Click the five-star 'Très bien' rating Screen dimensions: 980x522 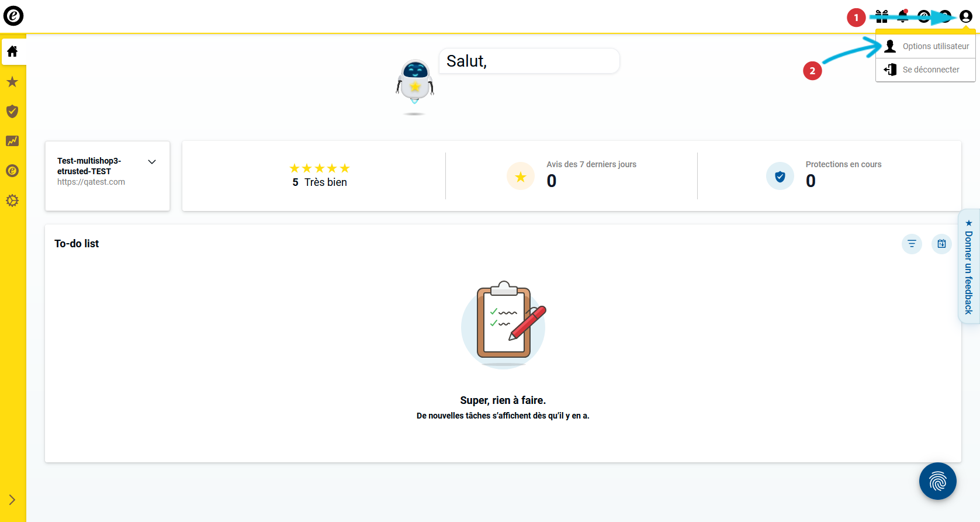coord(320,175)
